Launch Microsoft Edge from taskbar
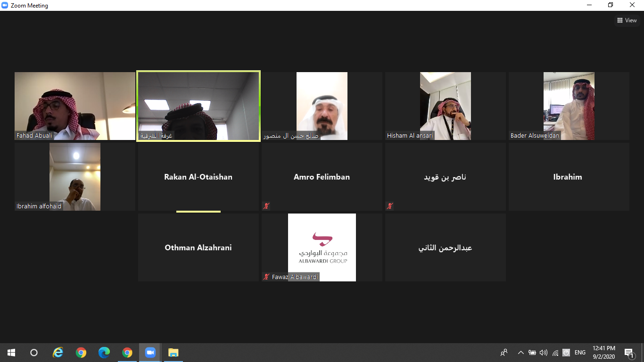 (x=104, y=353)
